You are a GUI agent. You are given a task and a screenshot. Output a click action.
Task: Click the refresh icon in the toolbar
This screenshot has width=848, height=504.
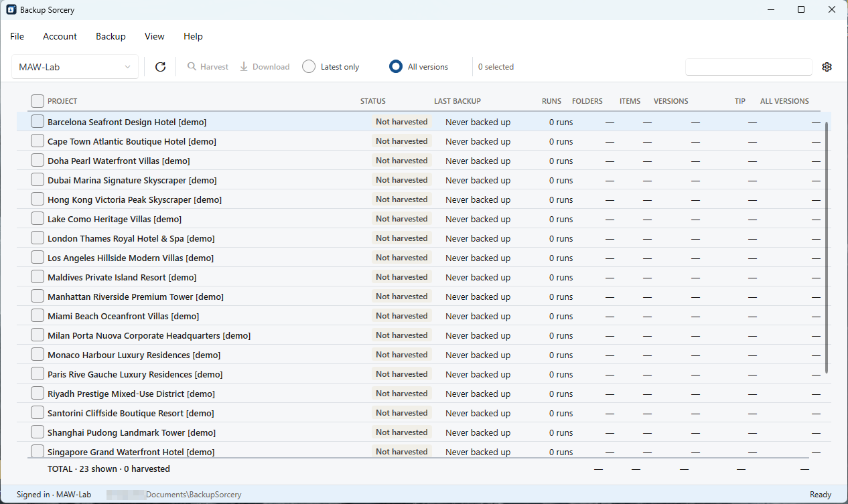pos(160,67)
